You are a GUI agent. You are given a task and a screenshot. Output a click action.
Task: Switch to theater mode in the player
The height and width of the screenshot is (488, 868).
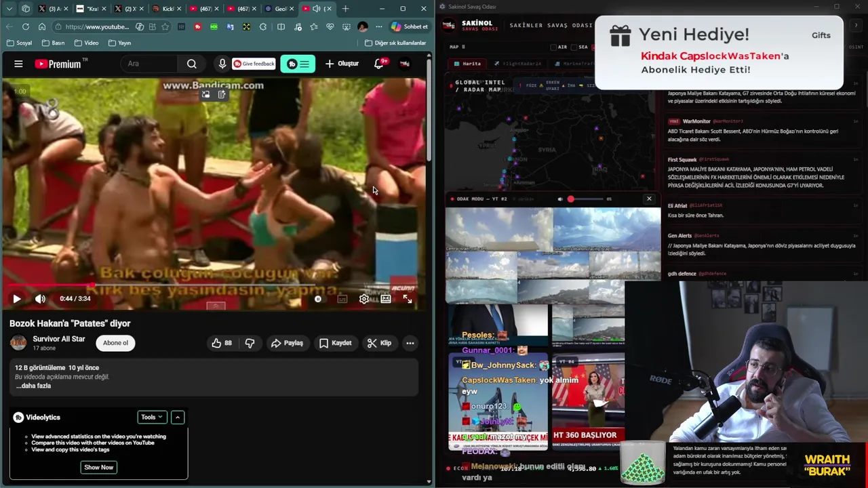point(386,299)
